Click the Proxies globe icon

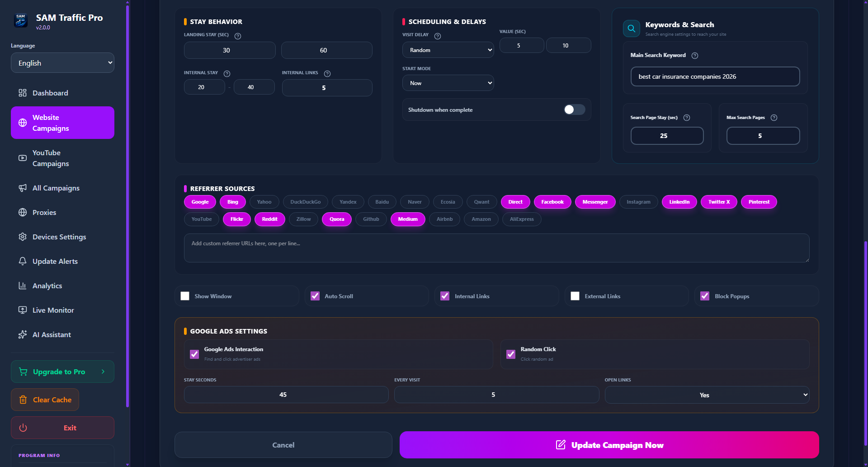23,212
